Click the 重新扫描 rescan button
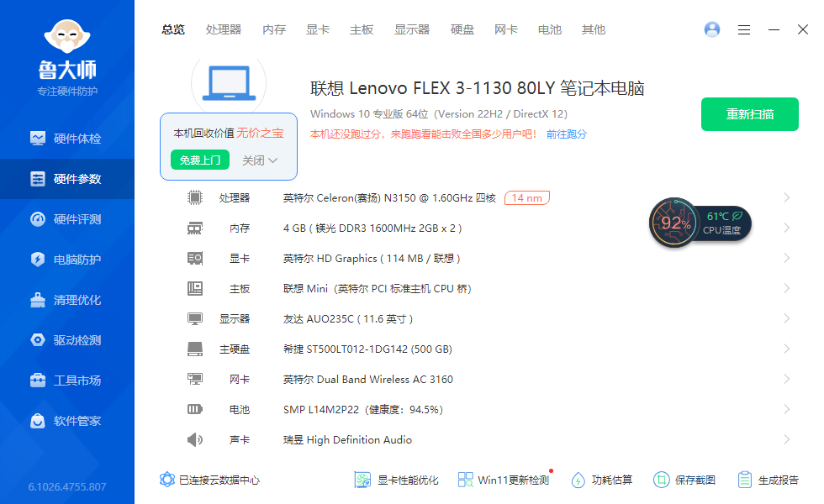 [749, 114]
